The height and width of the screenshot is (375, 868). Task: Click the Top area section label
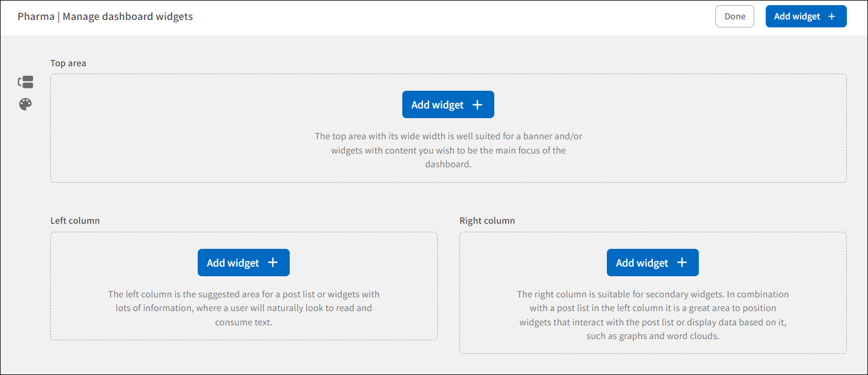point(68,63)
